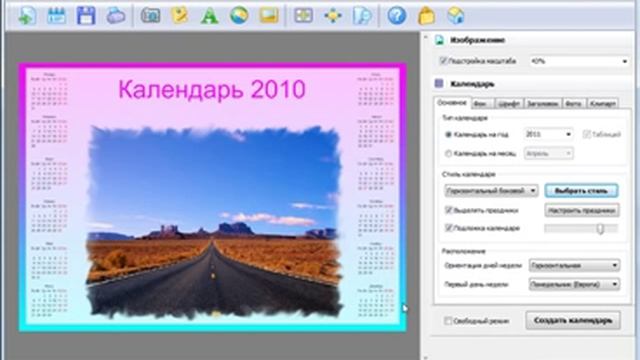Click the new project icon with green plus
640x360 pixels.
pos(27,16)
